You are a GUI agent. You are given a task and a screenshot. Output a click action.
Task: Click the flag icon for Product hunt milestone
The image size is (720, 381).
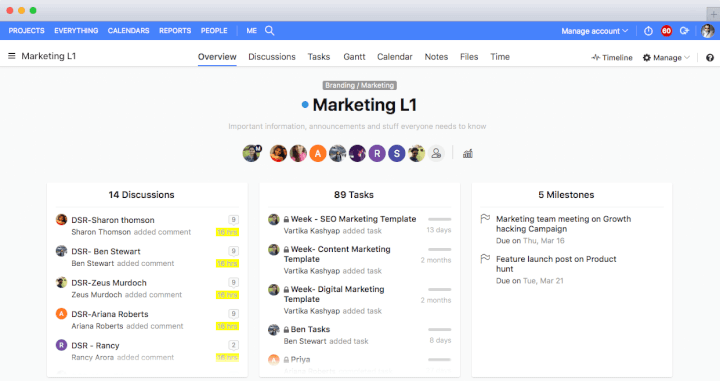(x=485, y=258)
